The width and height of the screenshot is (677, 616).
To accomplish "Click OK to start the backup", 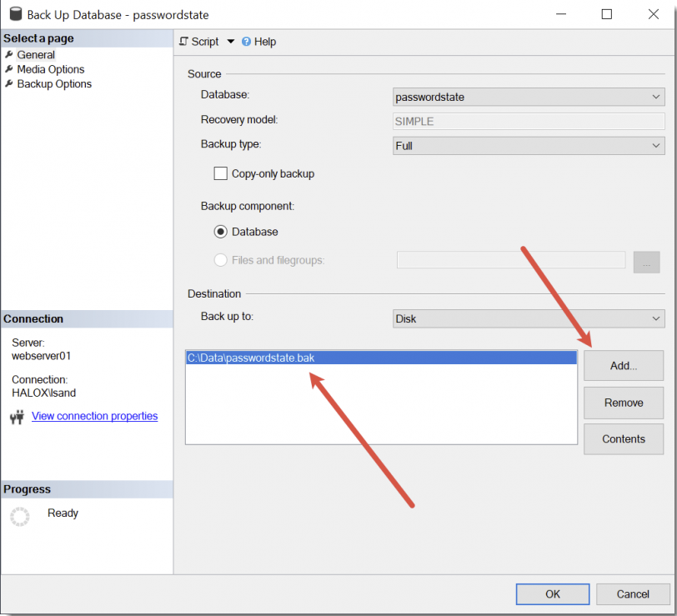I will [x=552, y=594].
